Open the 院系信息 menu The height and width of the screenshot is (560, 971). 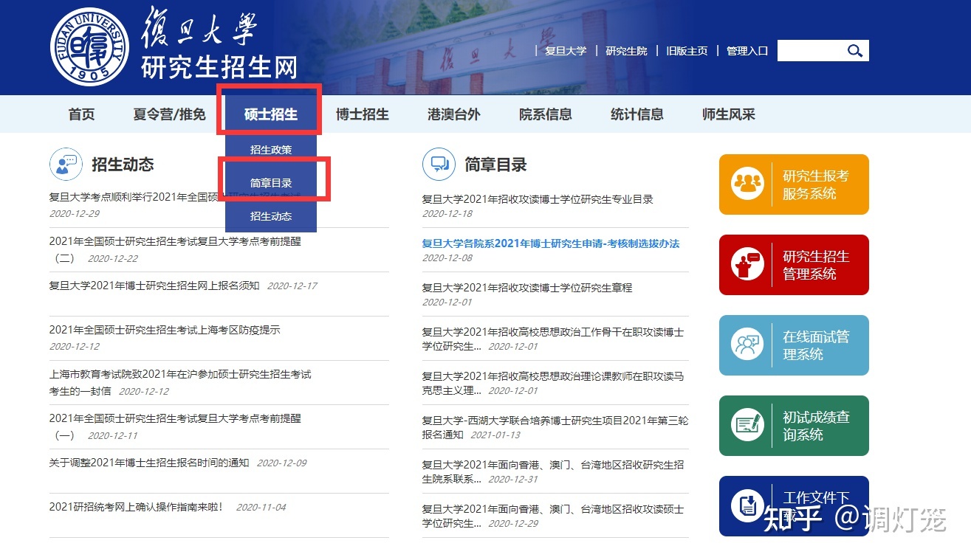(545, 114)
